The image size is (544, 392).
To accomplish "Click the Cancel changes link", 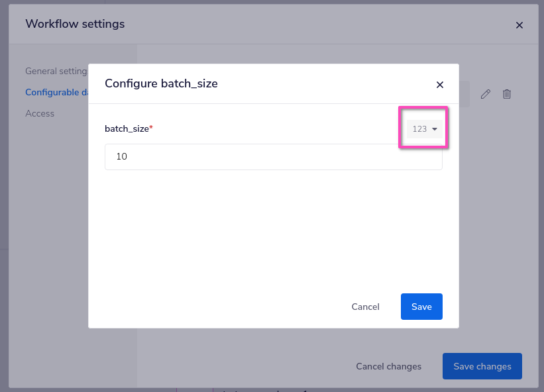I will pos(388,366).
